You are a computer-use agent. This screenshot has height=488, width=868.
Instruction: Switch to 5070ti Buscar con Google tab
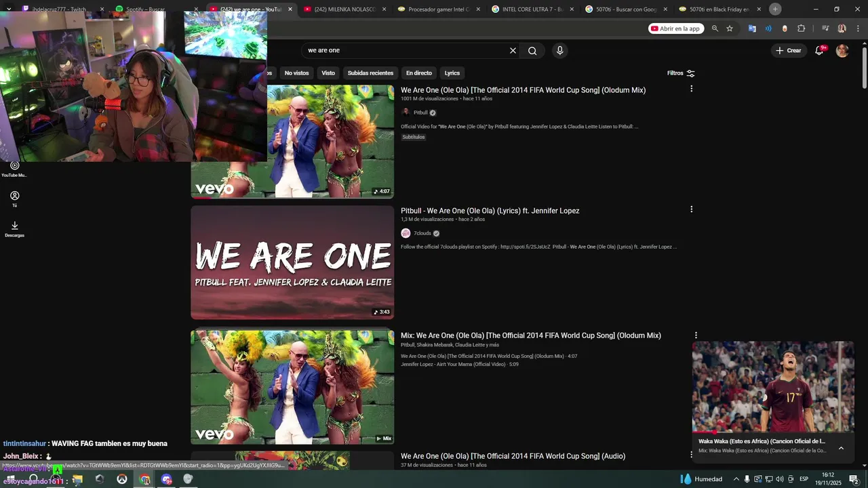click(x=627, y=9)
